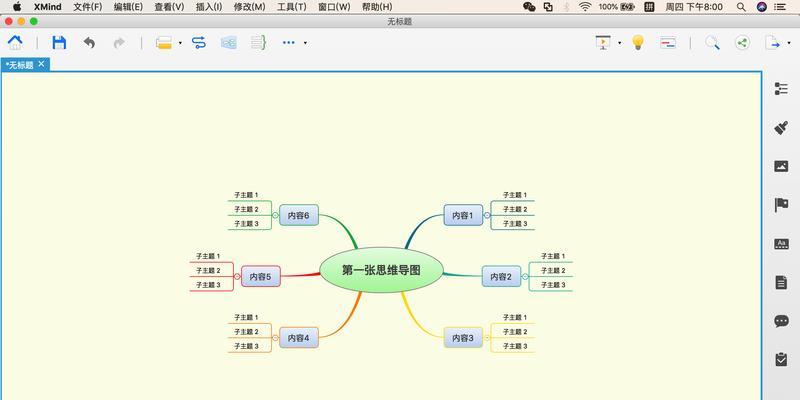
Task: Select the 内容2 topic node
Action: point(502,277)
